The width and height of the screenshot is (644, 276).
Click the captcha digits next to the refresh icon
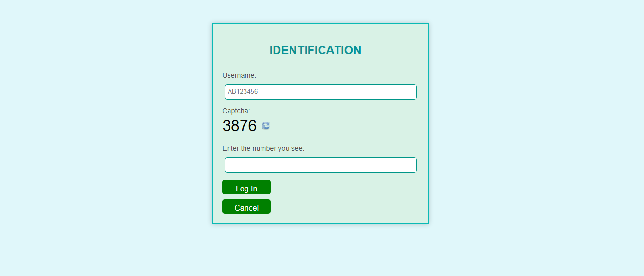click(239, 126)
